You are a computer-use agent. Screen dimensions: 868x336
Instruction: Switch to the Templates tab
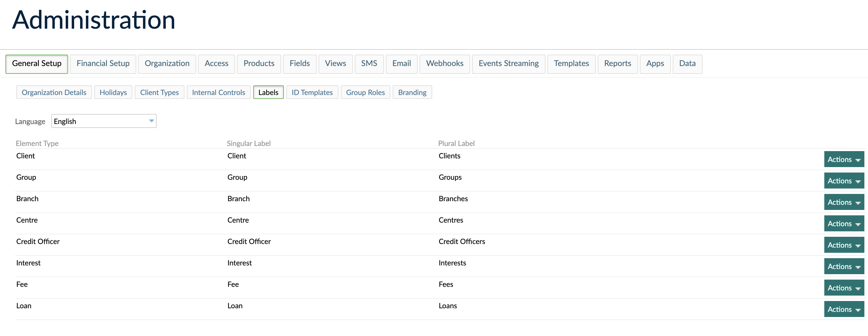pyautogui.click(x=571, y=63)
